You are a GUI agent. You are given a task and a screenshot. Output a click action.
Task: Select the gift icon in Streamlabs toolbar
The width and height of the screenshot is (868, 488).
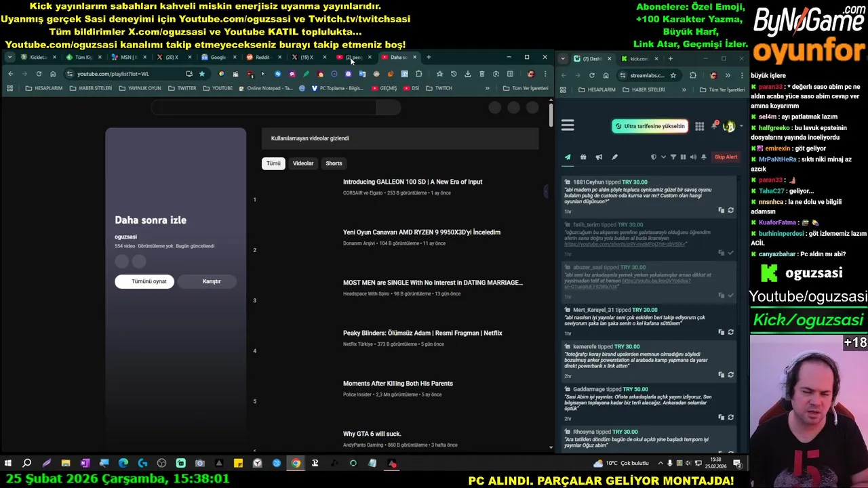point(583,157)
